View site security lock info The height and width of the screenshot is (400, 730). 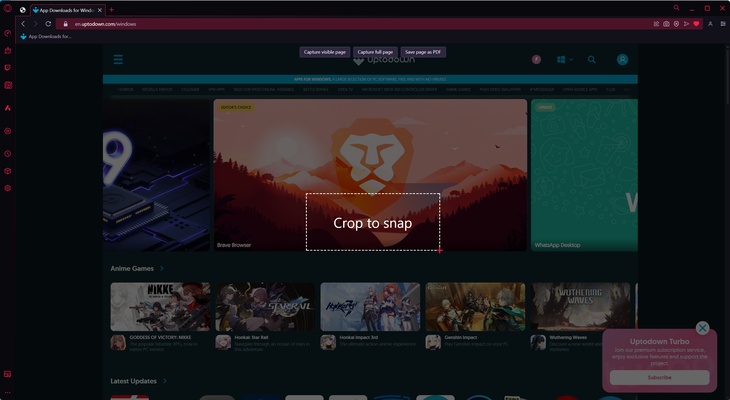[x=66, y=24]
